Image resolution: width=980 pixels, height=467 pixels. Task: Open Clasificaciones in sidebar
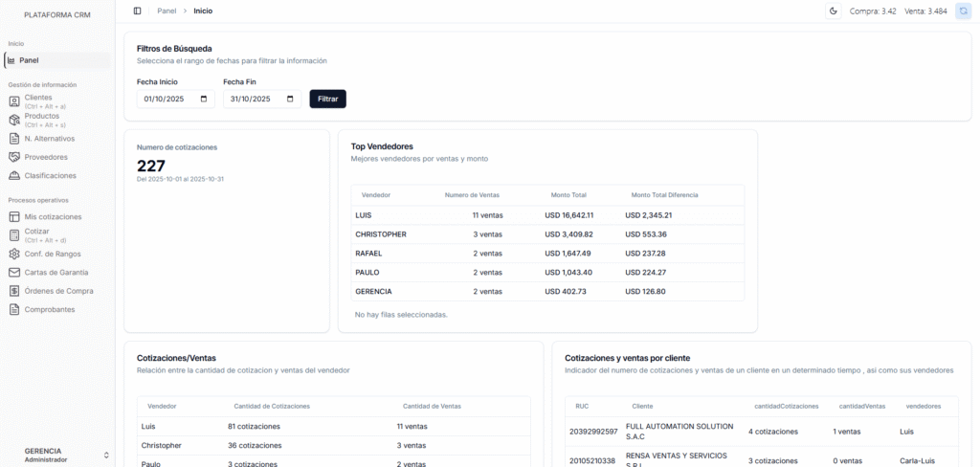click(50, 176)
